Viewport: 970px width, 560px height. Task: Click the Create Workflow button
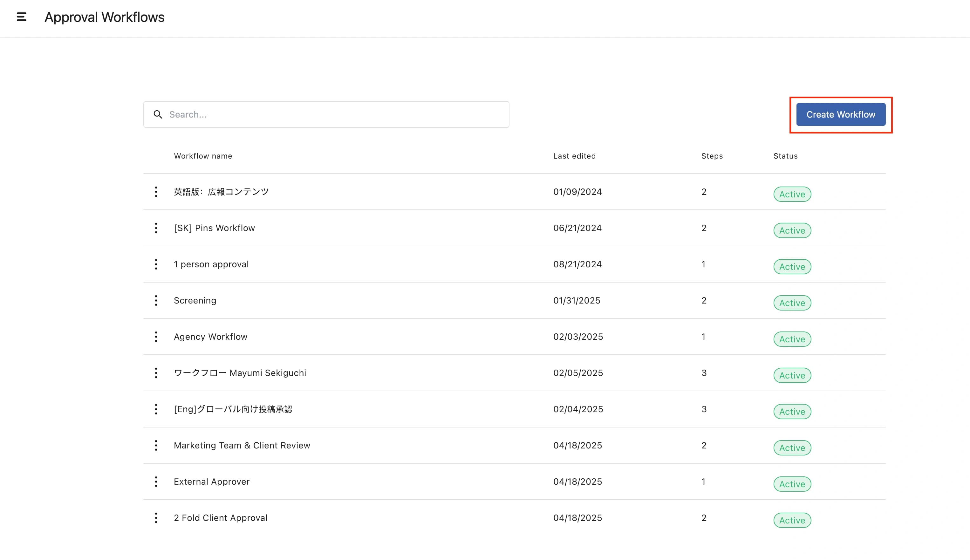[840, 115]
